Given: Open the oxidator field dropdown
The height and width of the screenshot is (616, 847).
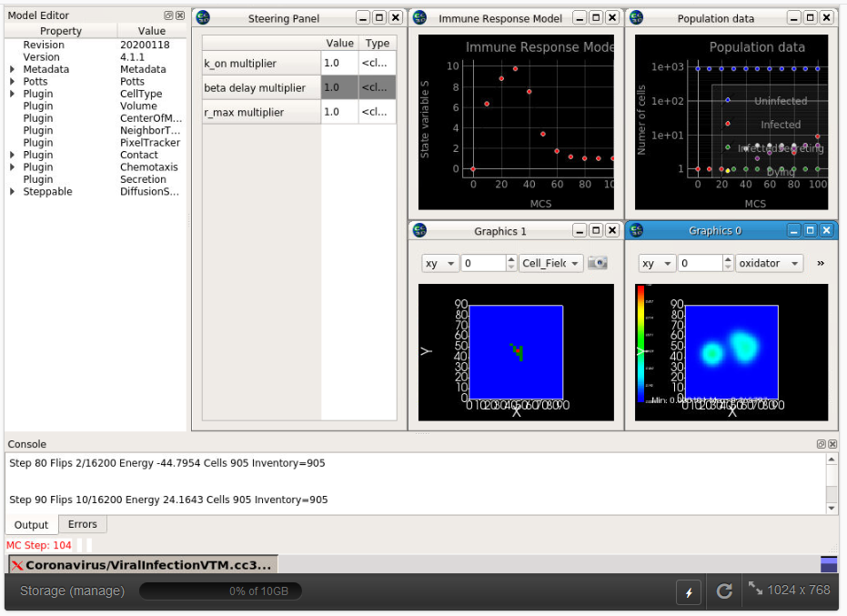Looking at the screenshot, I should tap(769, 263).
